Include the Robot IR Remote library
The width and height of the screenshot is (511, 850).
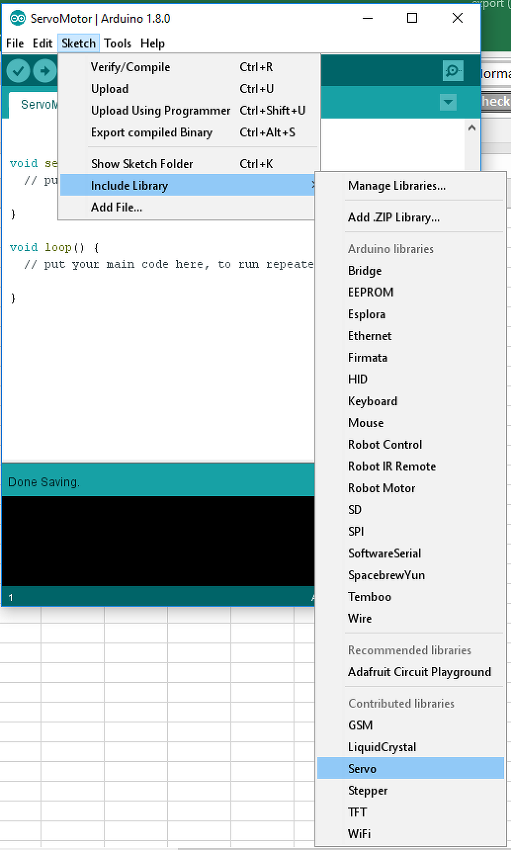pos(410,466)
